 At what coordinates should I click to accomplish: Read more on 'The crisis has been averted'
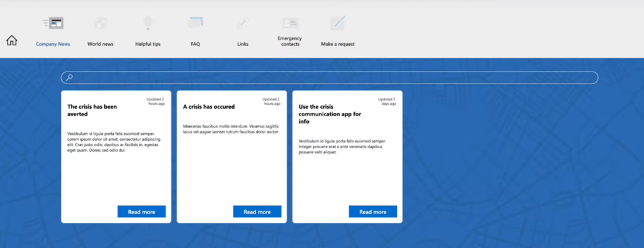(142, 212)
